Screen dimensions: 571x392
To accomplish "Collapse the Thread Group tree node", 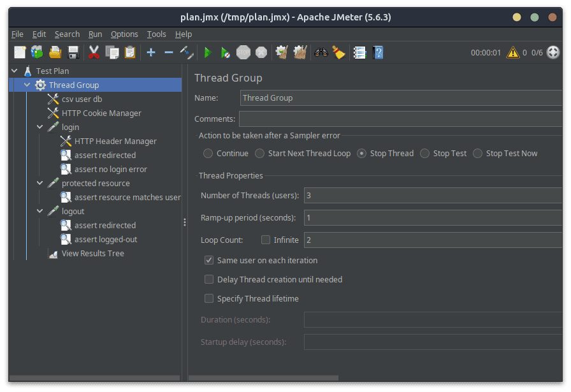I will click(27, 85).
